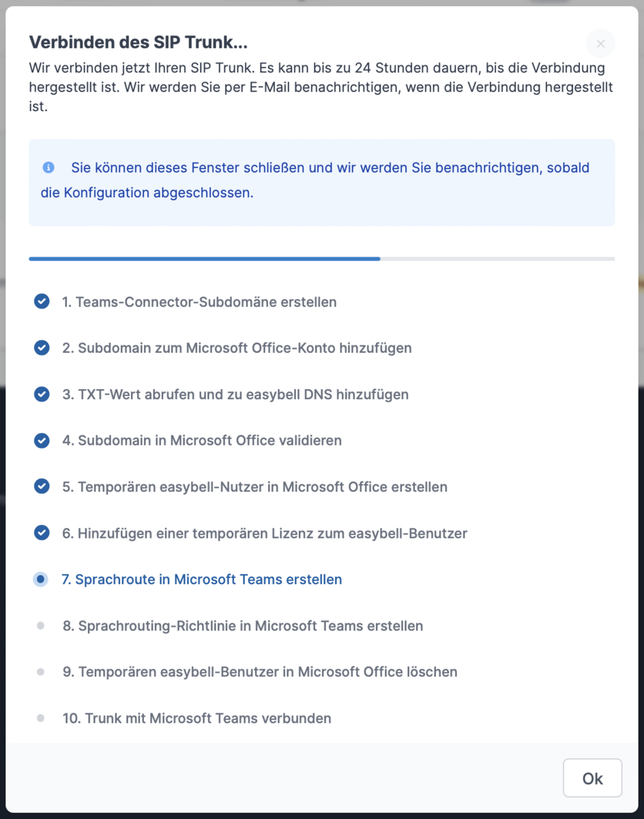Image resolution: width=644 pixels, height=819 pixels.
Task: Click the info banner about closing window
Action: (x=321, y=182)
